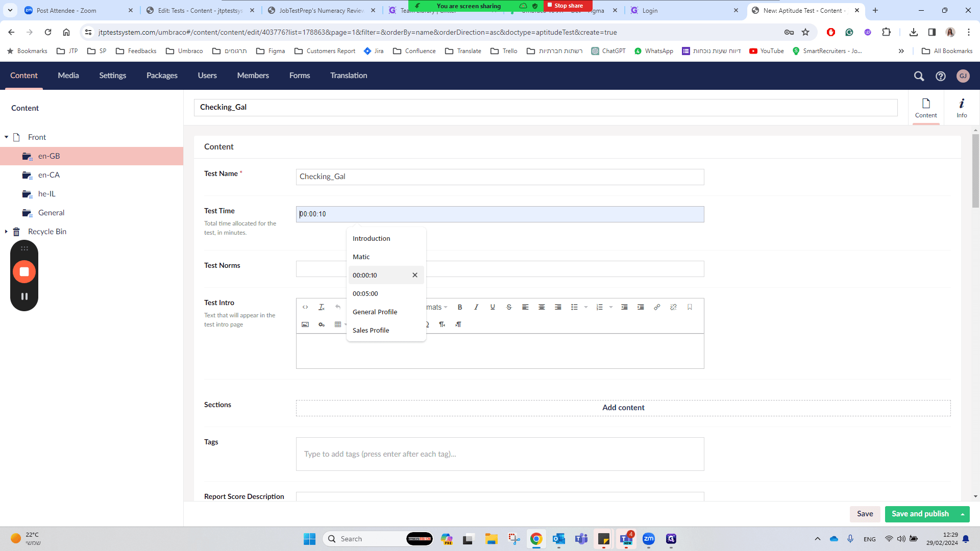Open the Info tab
Viewport: 980px width, 551px height.
pos(962,108)
